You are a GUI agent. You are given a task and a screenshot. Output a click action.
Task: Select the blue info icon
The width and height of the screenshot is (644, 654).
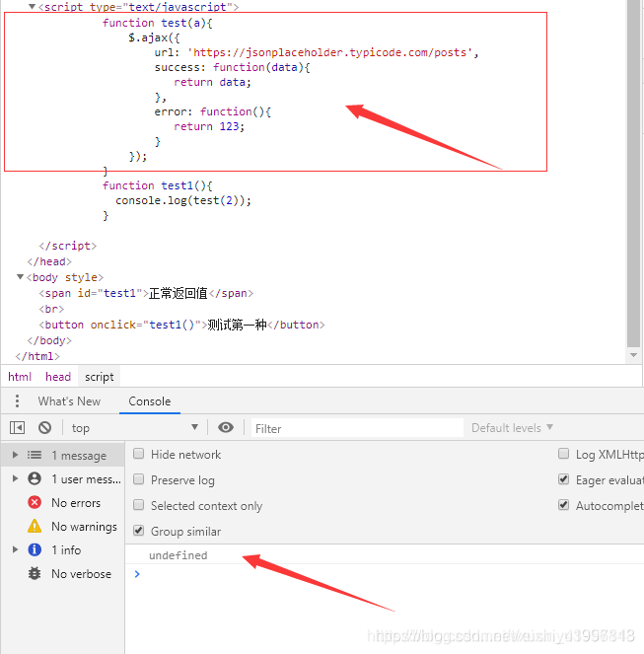35,549
